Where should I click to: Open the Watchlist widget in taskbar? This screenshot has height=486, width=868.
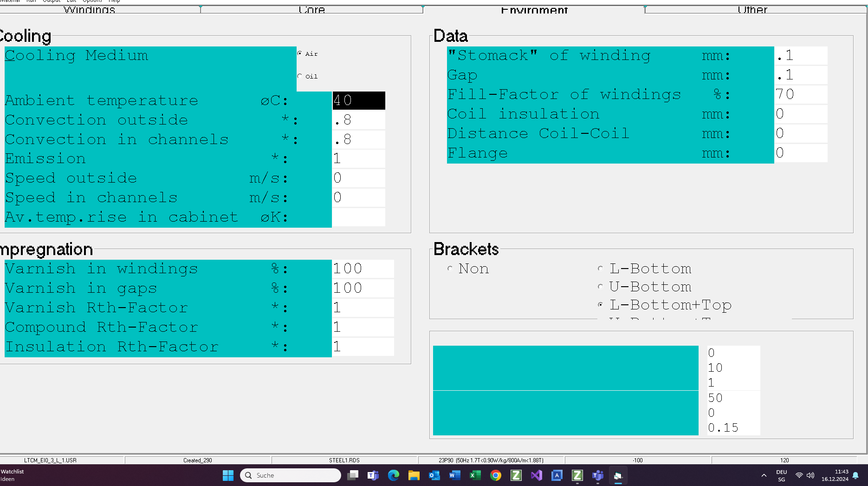[x=13, y=475]
